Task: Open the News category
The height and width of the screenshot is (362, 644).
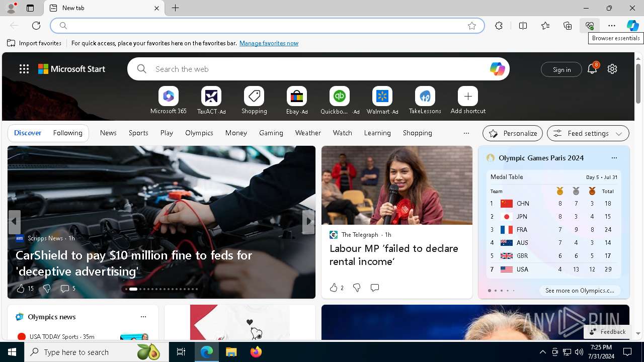Action: click(x=108, y=133)
